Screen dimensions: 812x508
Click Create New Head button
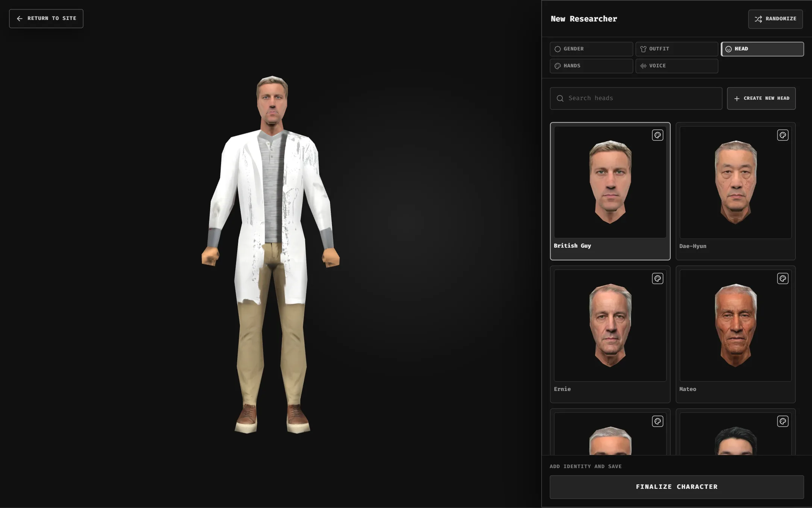761,98
